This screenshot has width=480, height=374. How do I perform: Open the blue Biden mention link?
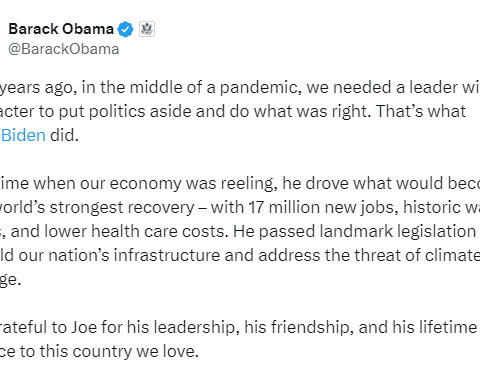pos(23,135)
